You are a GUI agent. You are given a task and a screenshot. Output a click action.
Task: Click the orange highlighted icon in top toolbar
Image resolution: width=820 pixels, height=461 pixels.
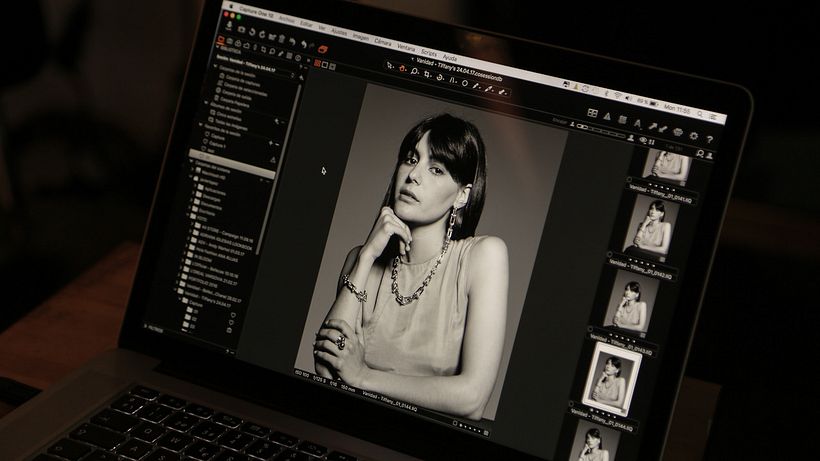tap(323, 49)
